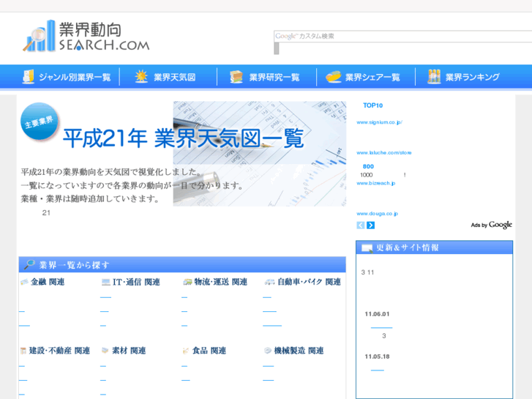Go to previous ad with left arrow
Image resolution: width=532 pixels, height=399 pixels.
(361, 225)
